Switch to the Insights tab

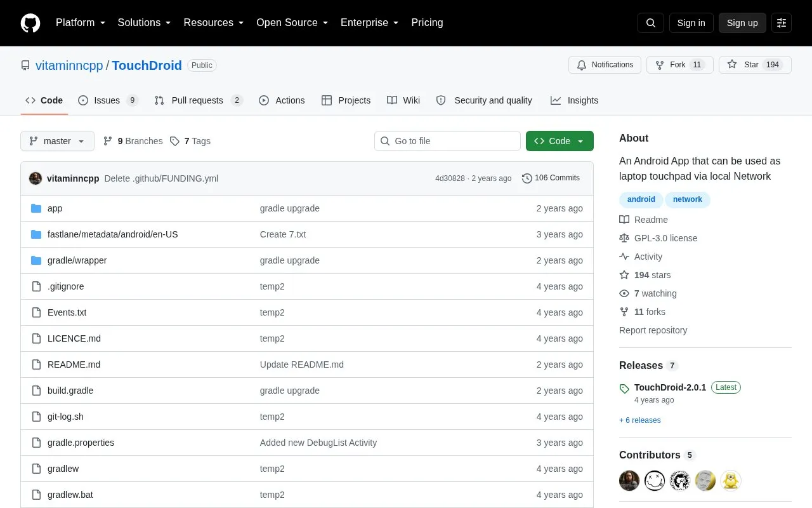(574, 100)
